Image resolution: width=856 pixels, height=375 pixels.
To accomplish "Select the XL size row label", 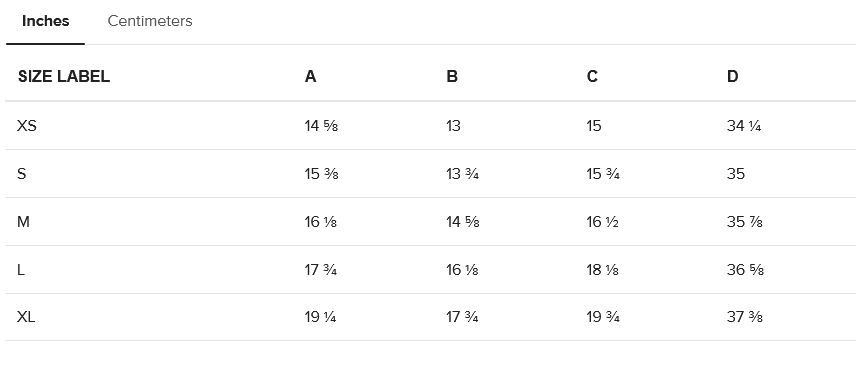I will point(26,317).
